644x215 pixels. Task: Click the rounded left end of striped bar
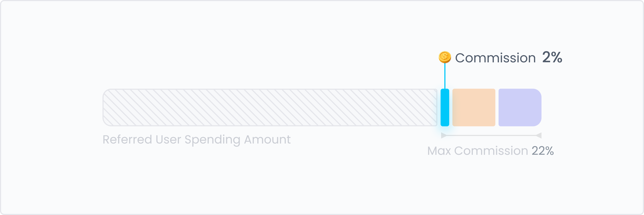pos(108,107)
